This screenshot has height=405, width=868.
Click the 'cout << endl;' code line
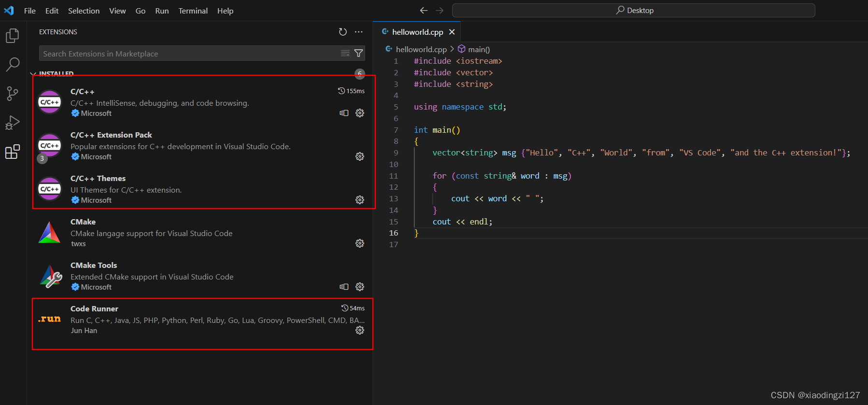click(462, 222)
